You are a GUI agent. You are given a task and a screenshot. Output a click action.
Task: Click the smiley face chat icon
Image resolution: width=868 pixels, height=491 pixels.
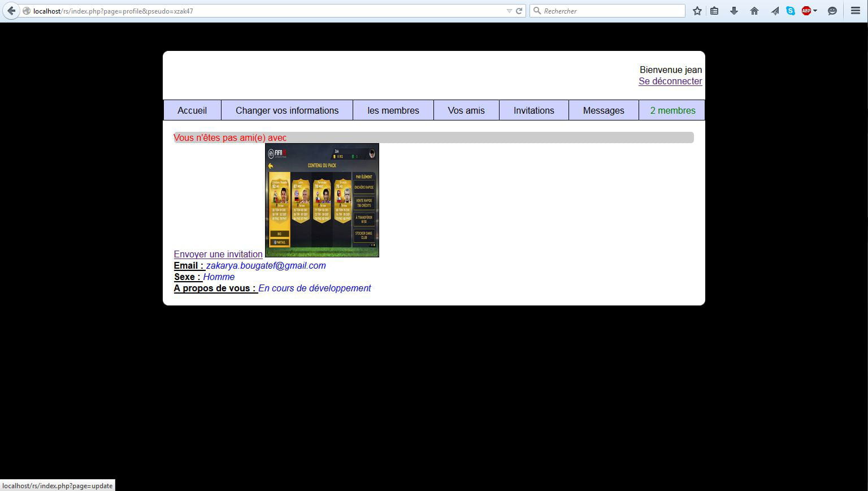tap(832, 11)
